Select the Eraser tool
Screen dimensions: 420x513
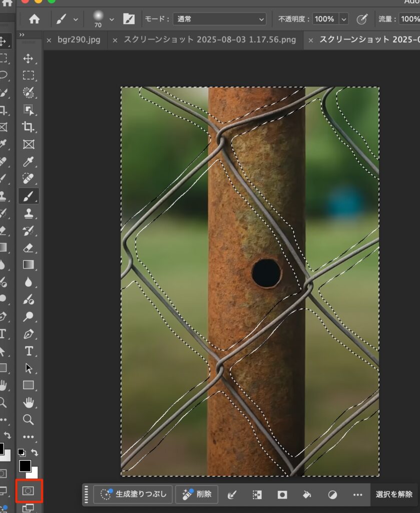point(29,247)
